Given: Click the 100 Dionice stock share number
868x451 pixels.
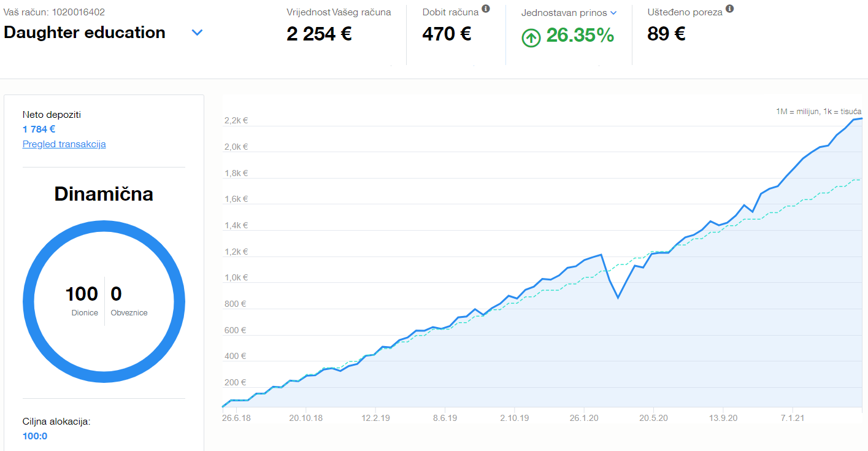Looking at the screenshot, I should pyautogui.click(x=82, y=294).
